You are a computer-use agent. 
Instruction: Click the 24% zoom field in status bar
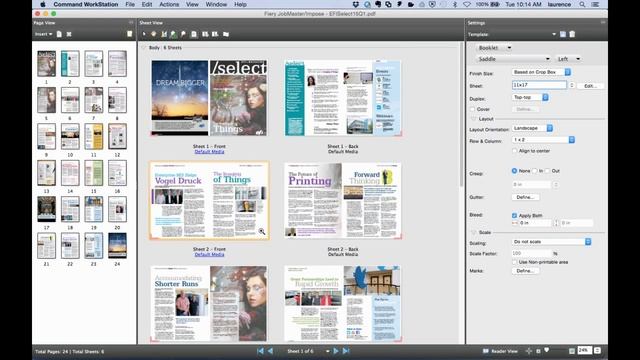[x=584, y=351]
